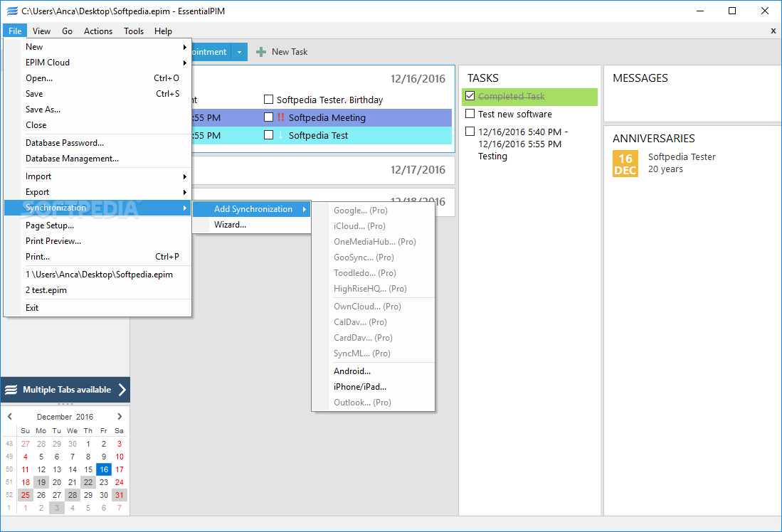This screenshot has width=782, height=532.
Task: Click the 12/16/2016 day header
Action: click(418, 79)
